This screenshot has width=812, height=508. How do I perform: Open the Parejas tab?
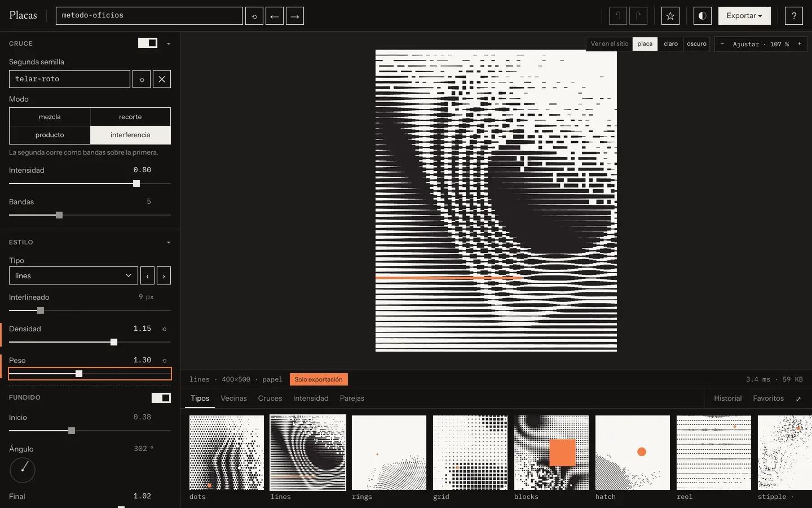[352, 398]
